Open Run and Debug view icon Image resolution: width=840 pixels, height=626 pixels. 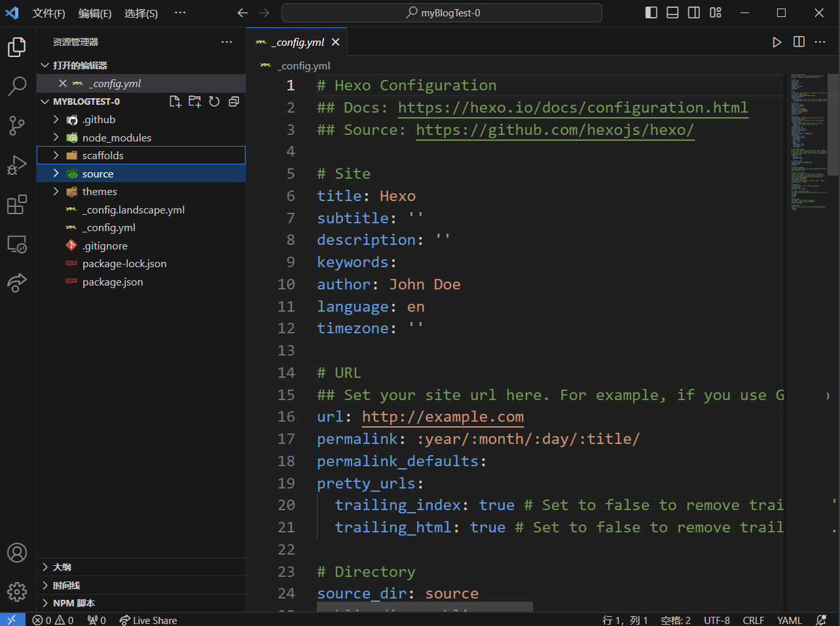[x=17, y=165]
